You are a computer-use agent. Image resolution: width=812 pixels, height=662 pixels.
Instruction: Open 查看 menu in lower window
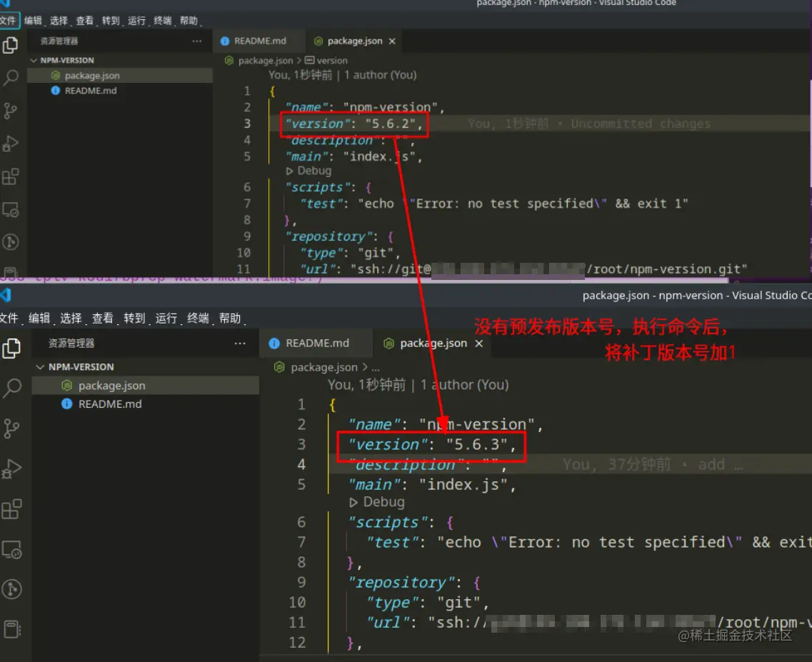[103, 318]
